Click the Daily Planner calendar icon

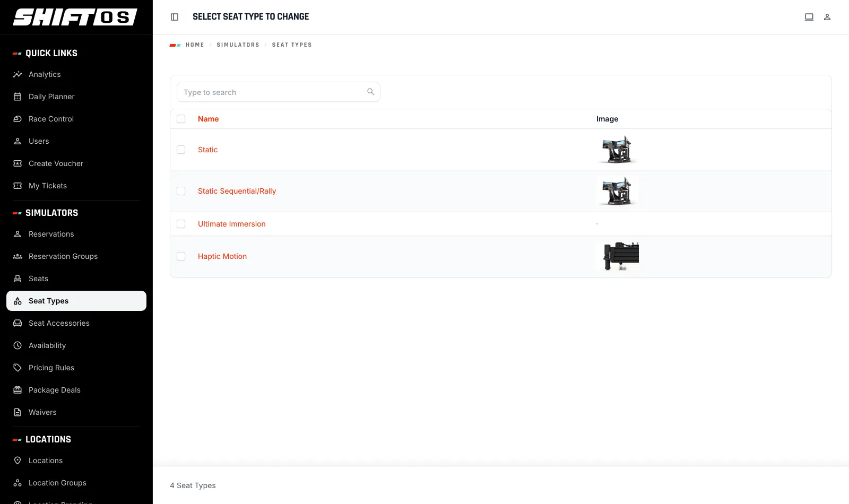[x=18, y=97]
